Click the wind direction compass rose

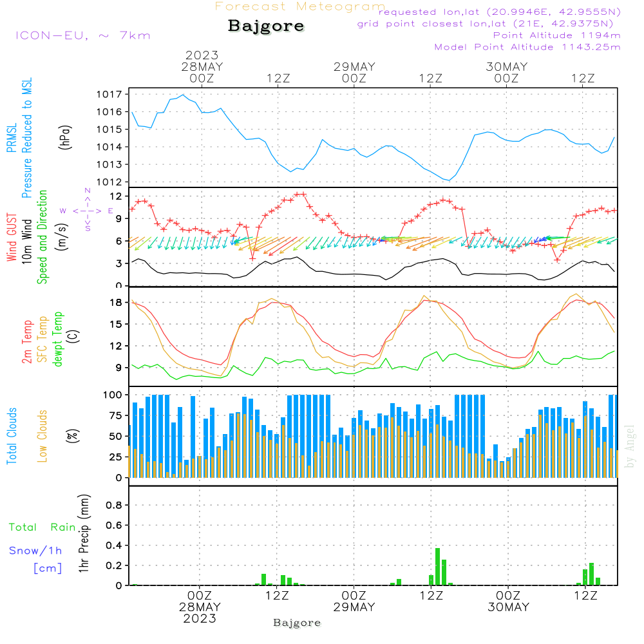(x=87, y=210)
